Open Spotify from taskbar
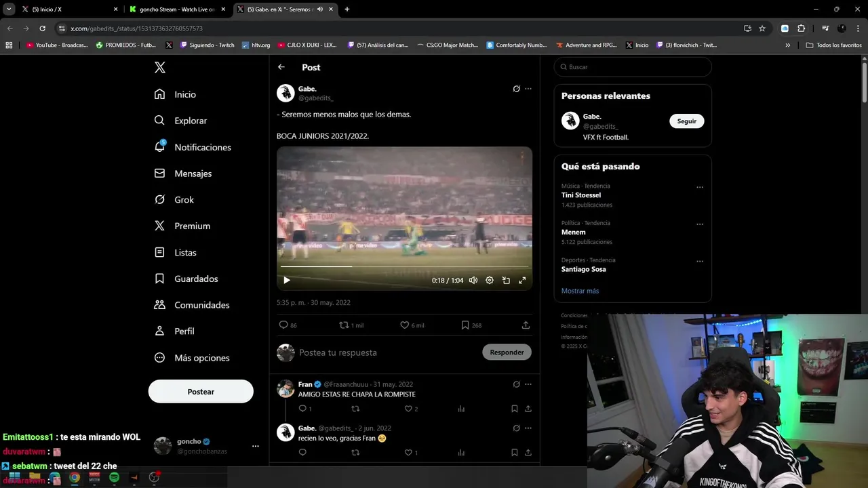 tap(115, 477)
